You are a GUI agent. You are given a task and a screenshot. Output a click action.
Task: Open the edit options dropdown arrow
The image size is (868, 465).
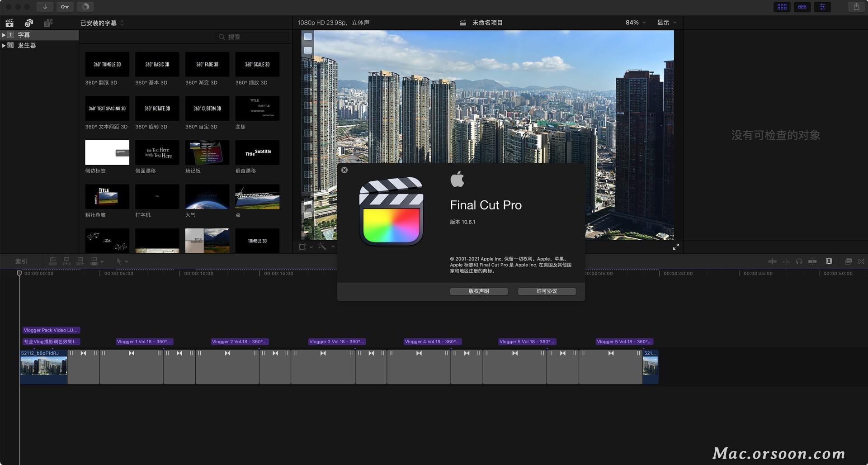tap(102, 261)
